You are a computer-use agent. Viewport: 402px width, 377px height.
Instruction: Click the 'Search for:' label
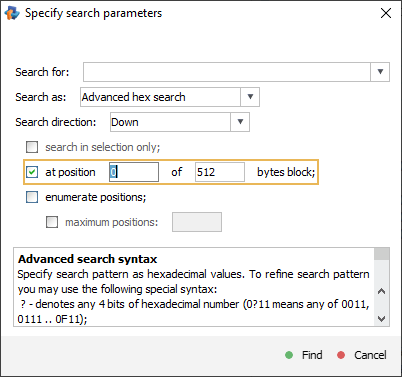[42, 72]
